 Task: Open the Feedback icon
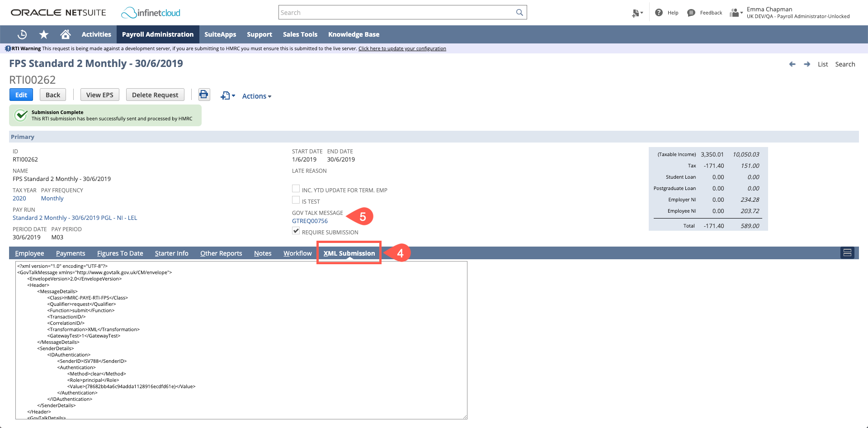pyautogui.click(x=690, y=12)
